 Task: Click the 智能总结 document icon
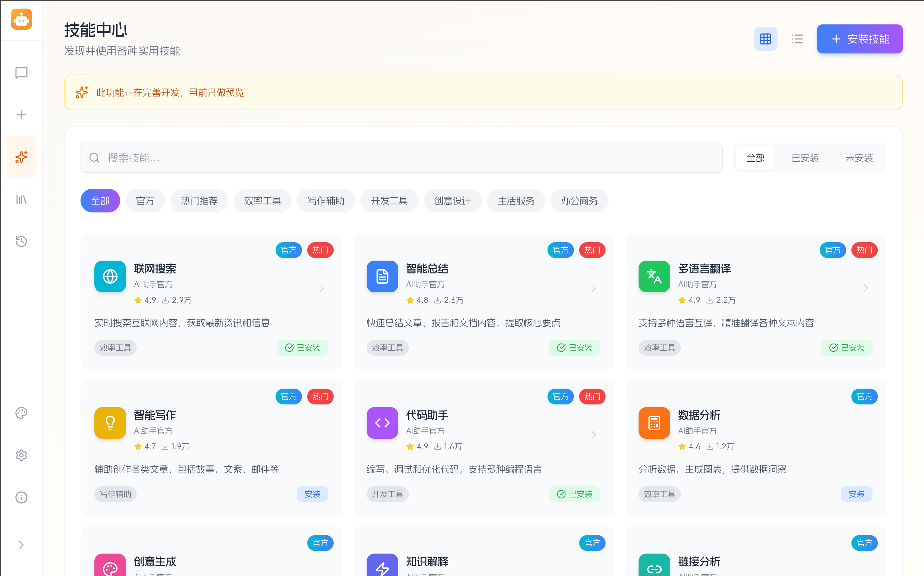pos(382,276)
